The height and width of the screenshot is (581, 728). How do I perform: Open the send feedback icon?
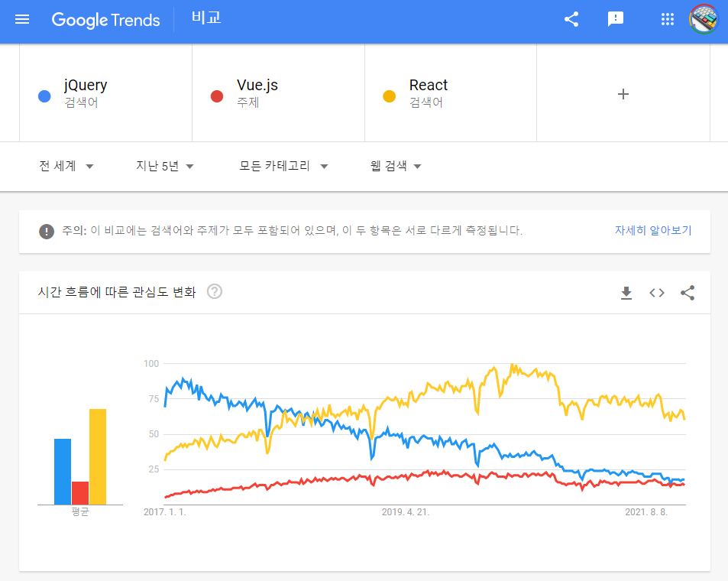pos(616,19)
